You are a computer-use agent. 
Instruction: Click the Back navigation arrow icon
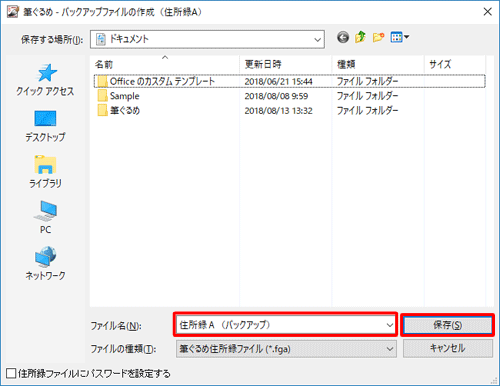(x=343, y=37)
